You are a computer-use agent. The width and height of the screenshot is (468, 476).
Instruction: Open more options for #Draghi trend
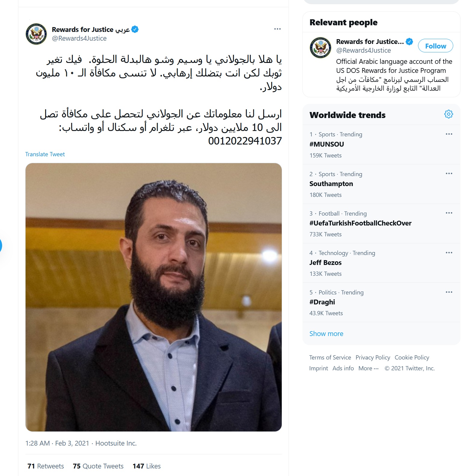(x=449, y=292)
